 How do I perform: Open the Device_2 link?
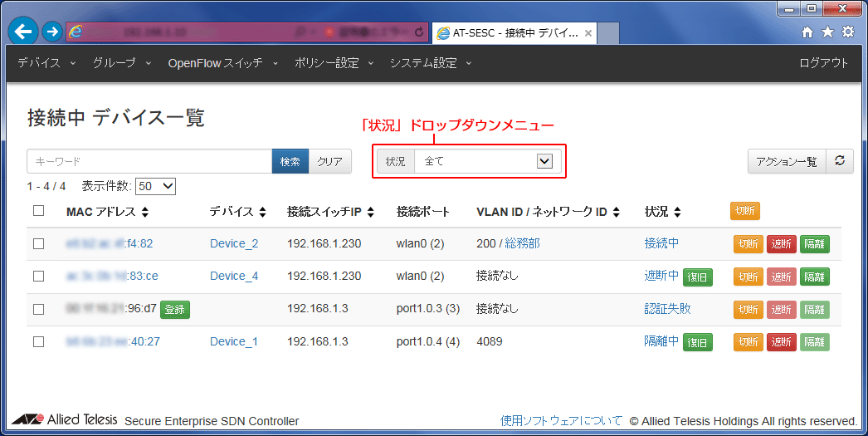pos(234,244)
